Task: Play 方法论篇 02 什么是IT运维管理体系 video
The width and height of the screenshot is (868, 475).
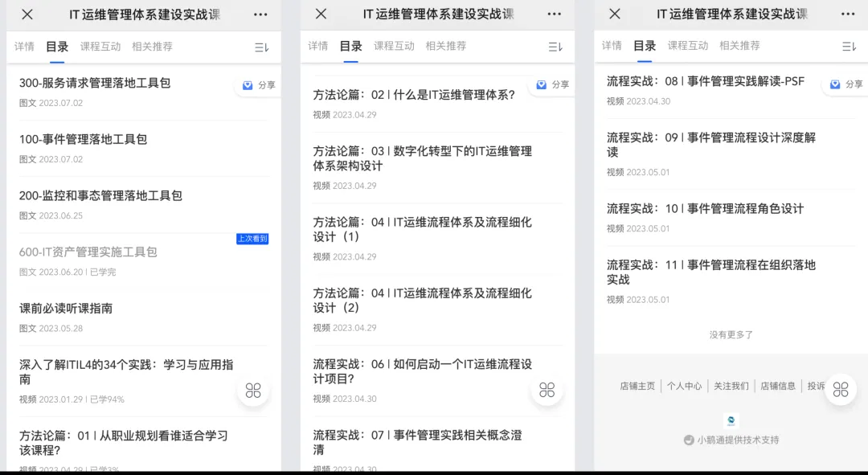Action: tap(414, 95)
